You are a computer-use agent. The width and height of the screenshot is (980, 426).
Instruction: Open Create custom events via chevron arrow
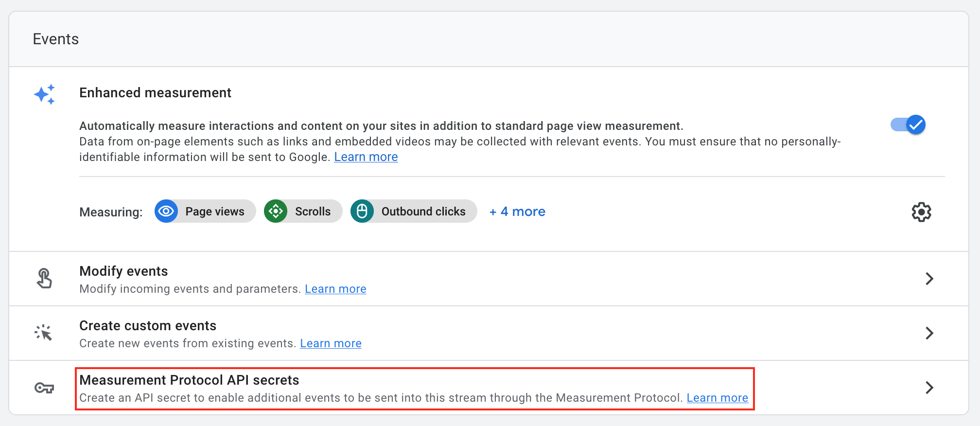coord(929,333)
